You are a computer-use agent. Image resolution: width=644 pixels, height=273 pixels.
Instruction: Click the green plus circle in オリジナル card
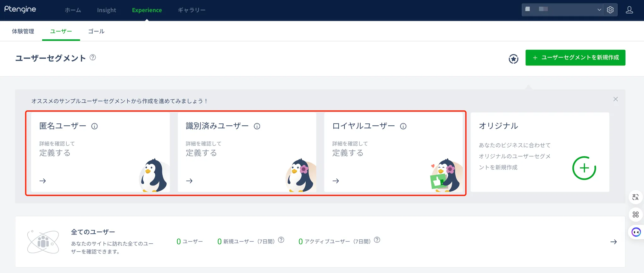coord(584,168)
